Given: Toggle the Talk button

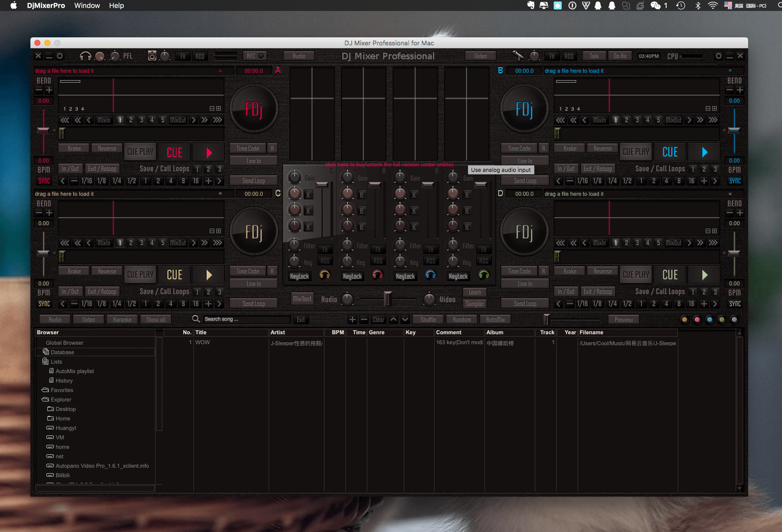Looking at the screenshot, I should (594, 56).
